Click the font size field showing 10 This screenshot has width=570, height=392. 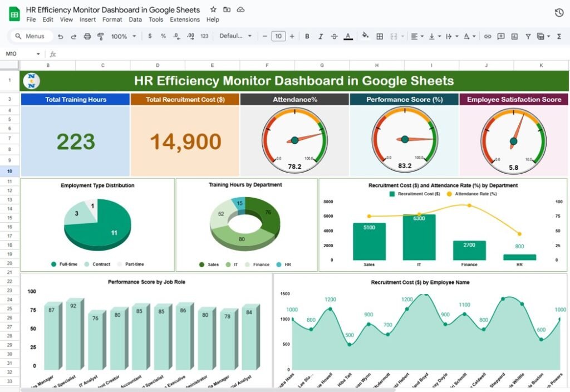(x=278, y=36)
